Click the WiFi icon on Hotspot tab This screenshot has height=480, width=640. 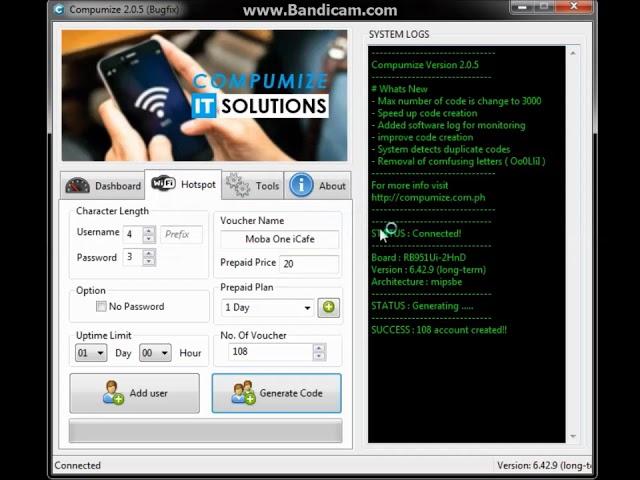163,183
